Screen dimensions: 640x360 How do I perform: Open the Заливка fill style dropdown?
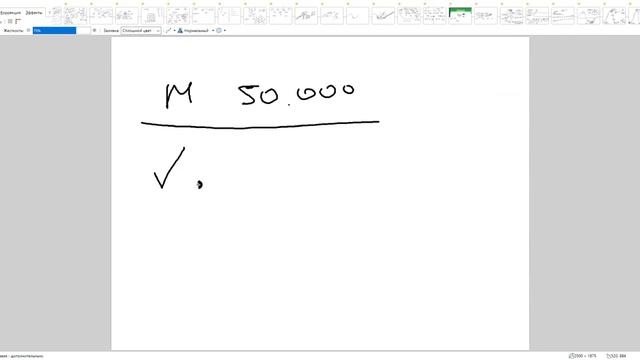click(141, 31)
